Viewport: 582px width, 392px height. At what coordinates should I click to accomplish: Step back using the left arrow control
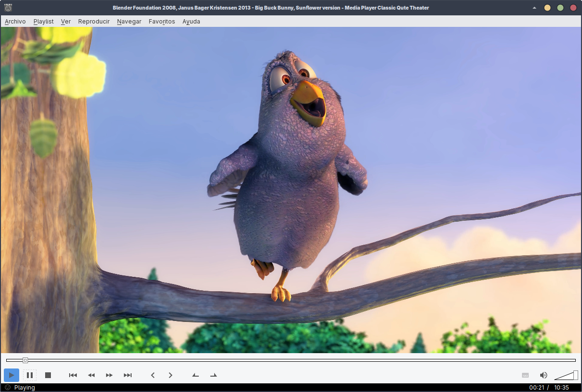[x=153, y=375]
